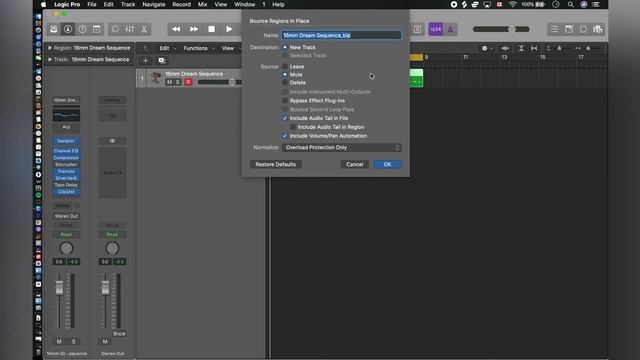Uncheck Include Audio Tail in File
Viewport: 640px width, 360px height.
285,118
